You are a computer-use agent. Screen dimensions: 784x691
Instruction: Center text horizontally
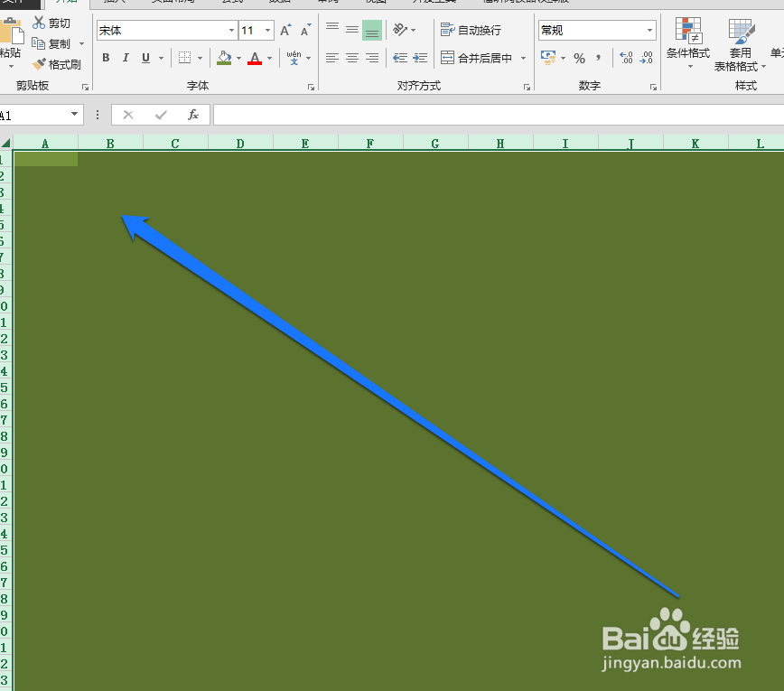coord(352,58)
